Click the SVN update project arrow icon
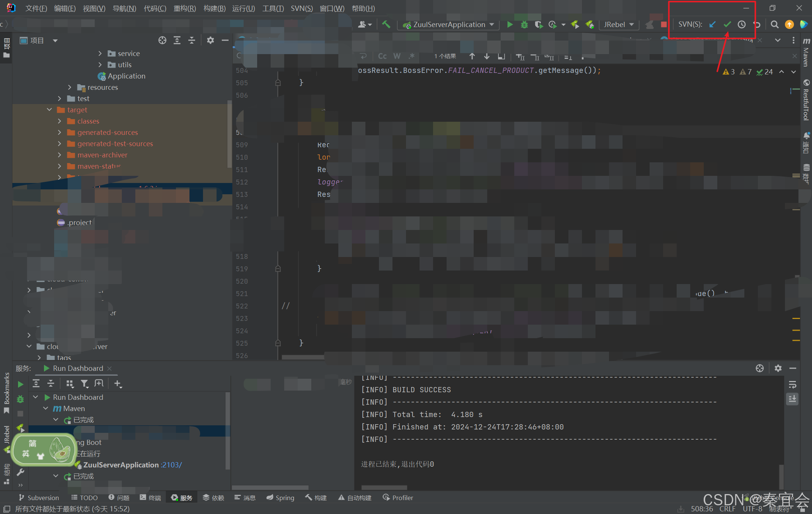 712,24
